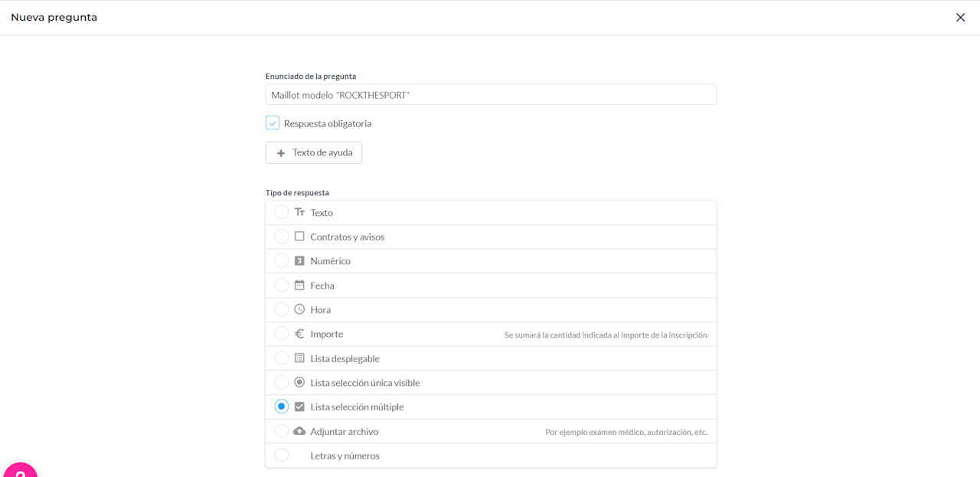Screen dimensions: 980x477
Task: Click the Enunciado de la pregunta input field
Action: click(491, 95)
